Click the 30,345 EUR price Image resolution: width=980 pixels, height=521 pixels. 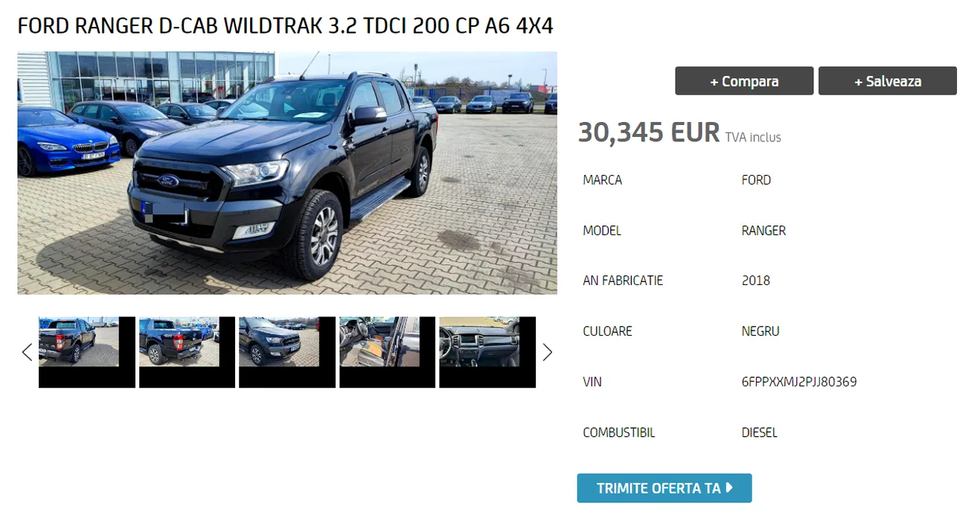click(649, 132)
